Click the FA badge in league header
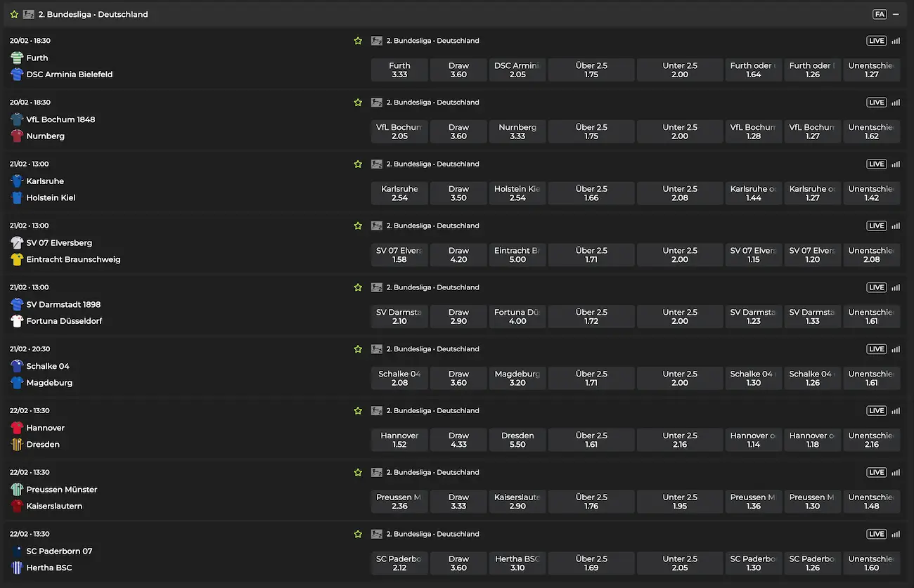Viewport: 914px width, 588px height. [880, 14]
